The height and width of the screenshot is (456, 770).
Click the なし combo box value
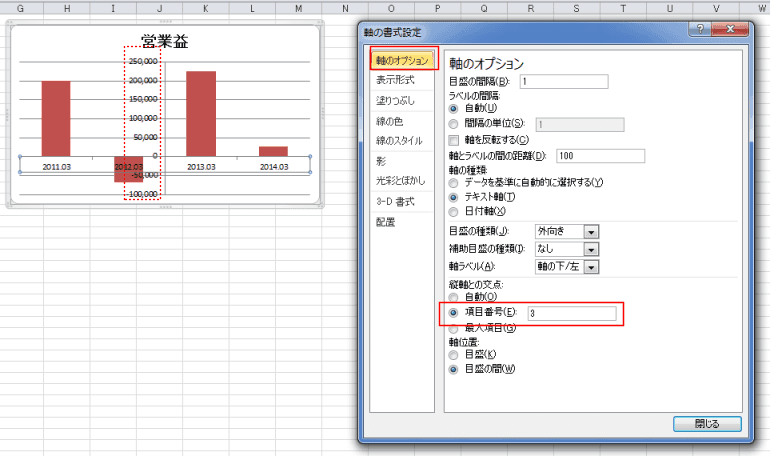(x=560, y=249)
